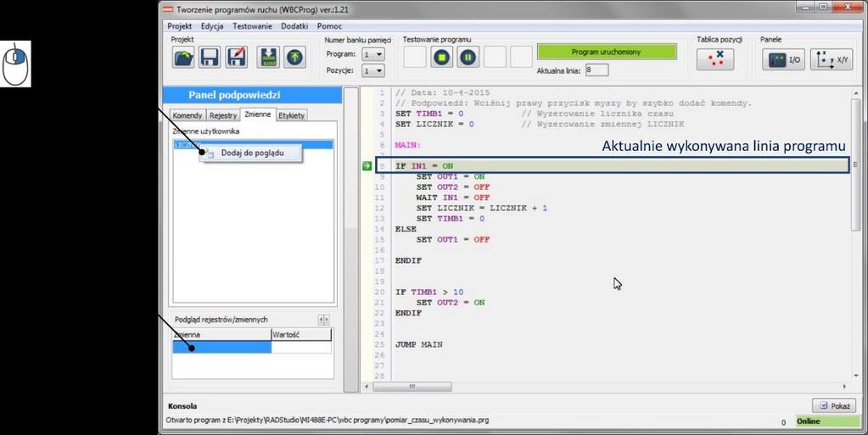Click the console message with opened program path

[328, 420]
